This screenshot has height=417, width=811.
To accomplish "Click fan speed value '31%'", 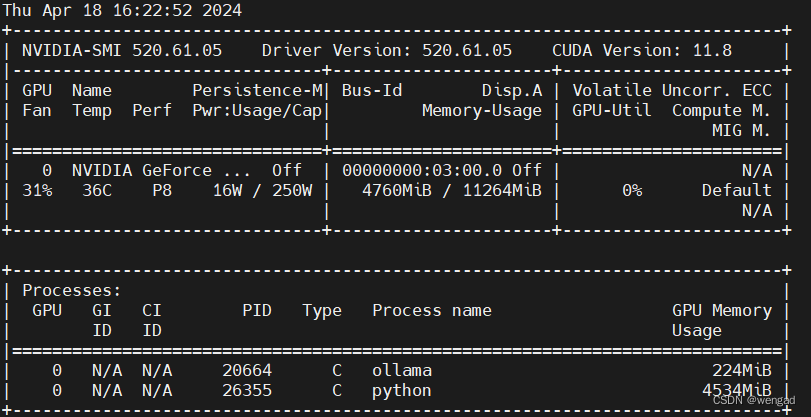I will coord(37,191).
